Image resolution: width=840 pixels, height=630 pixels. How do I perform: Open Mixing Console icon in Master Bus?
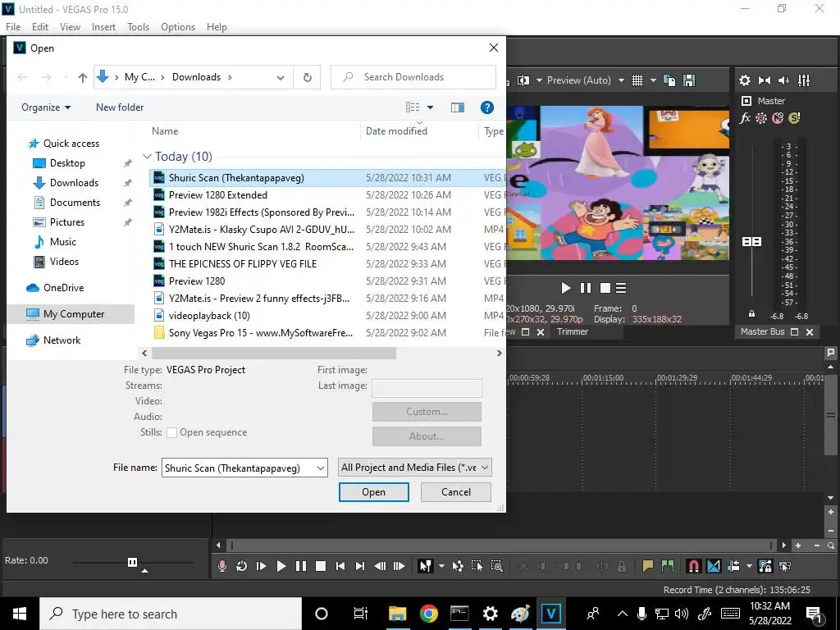(804, 80)
